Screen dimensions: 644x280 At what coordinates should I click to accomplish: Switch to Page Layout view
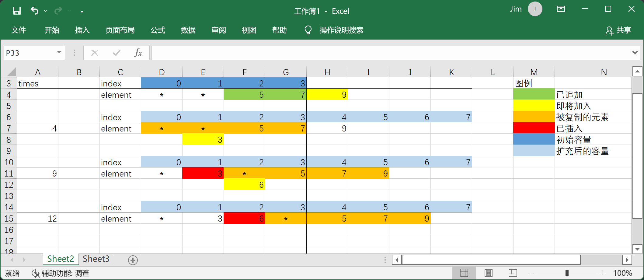[x=489, y=273]
